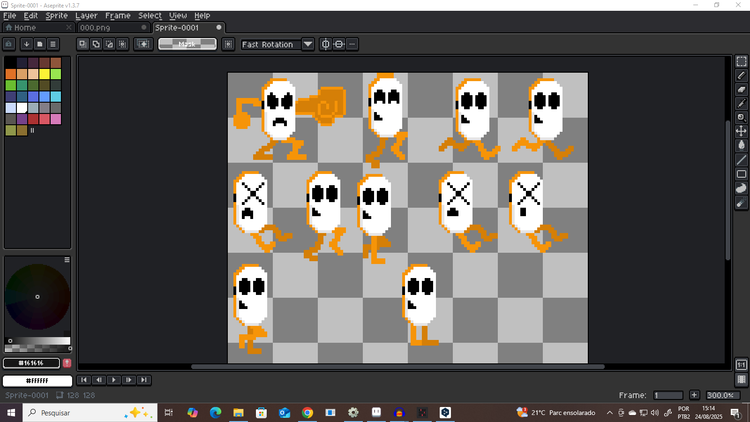Choose Intersect selection mode
This screenshot has width=750, height=422.
pyautogui.click(x=123, y=44)
